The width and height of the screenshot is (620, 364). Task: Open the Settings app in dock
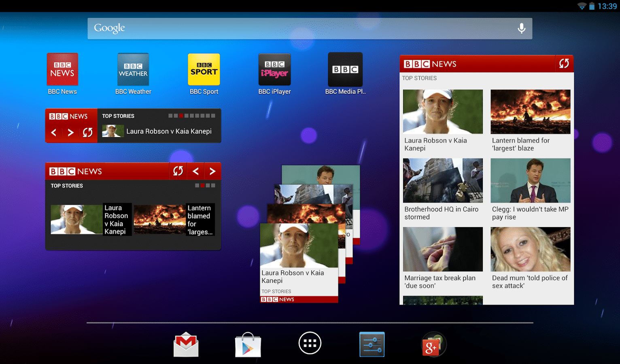point(372,344)
